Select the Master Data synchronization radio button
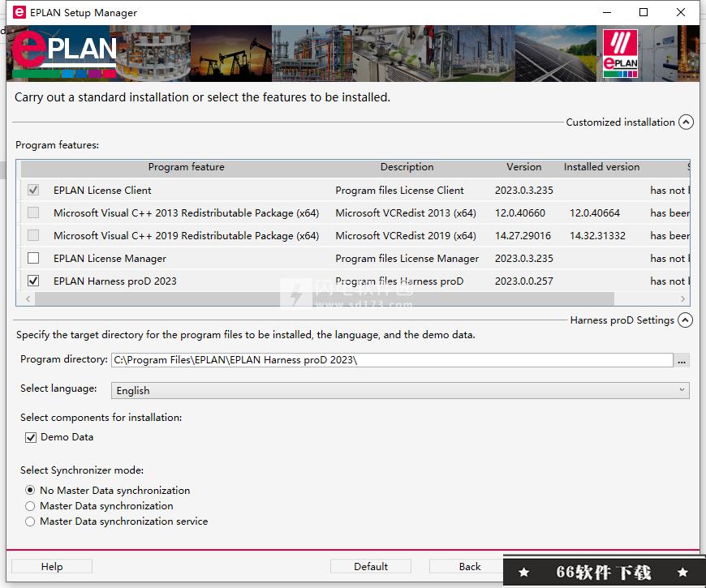The image size is (706, 588). [30, 505]
